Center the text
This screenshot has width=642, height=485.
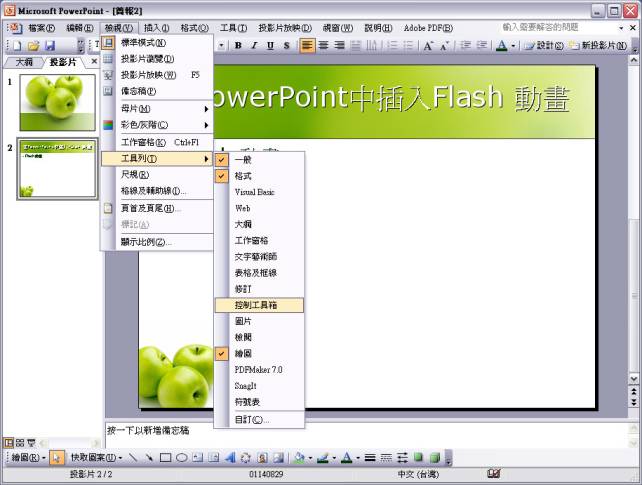[x=323, y=45]
